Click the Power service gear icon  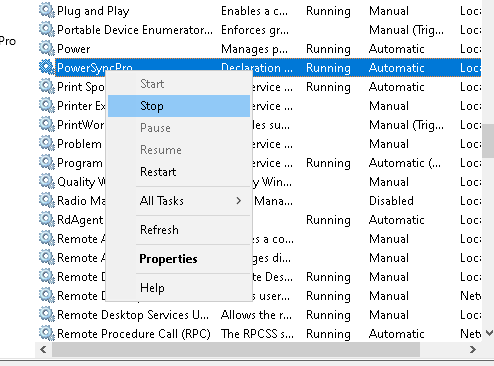coord(47,48)
